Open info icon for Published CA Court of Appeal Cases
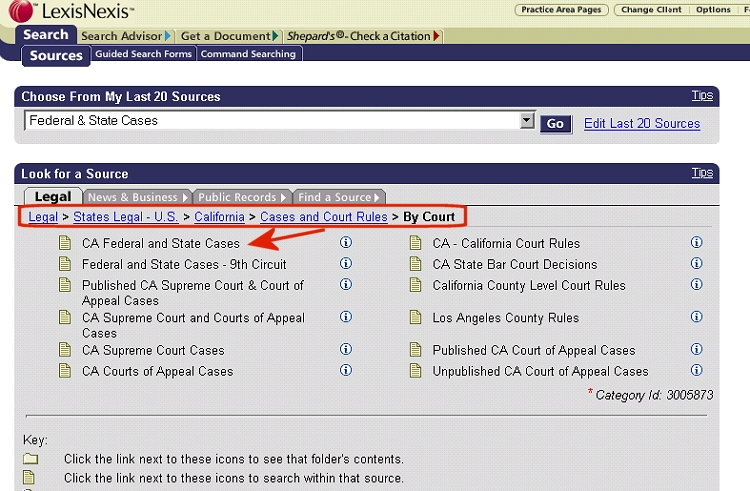The image size is (750, 491). (696, 349)
